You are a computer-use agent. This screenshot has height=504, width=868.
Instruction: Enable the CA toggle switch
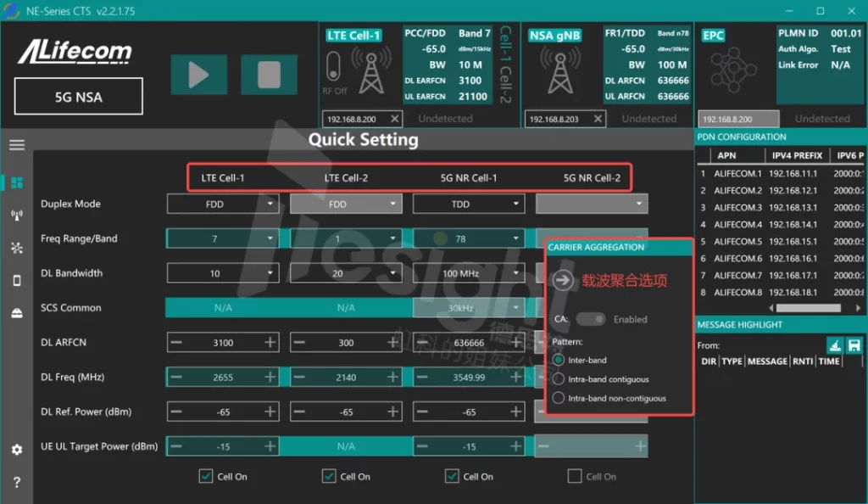[x=591, y=319]
